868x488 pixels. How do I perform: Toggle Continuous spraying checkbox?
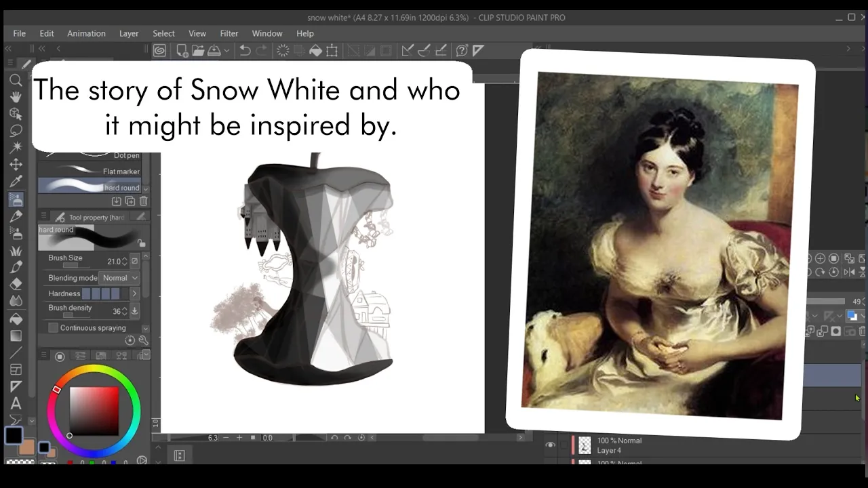[x=54, y=328]
